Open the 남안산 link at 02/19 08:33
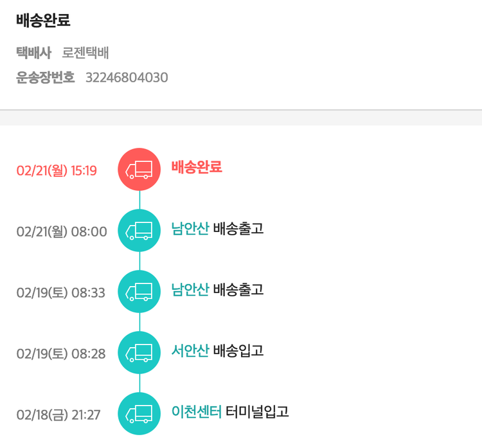The width and height of the screenshot is (482, 448). (x=190, y=290)
